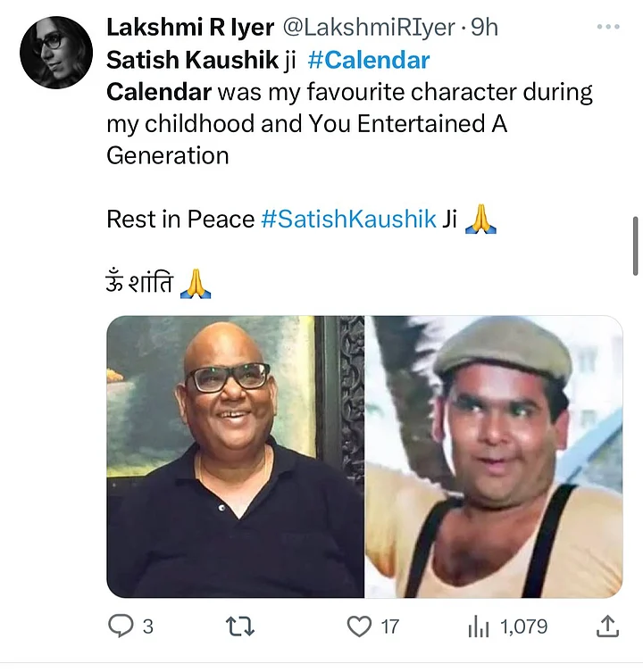The width and height of the screenshot is (643, 672).
Task: Like the tweet with the heart icon
Action: (x=359, y=626)
